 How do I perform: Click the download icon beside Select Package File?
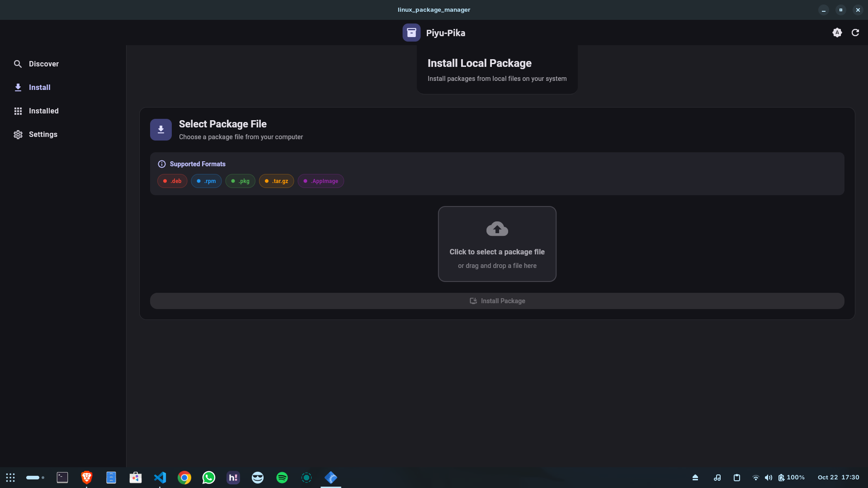pyautogui.click(x=160, y=130)
